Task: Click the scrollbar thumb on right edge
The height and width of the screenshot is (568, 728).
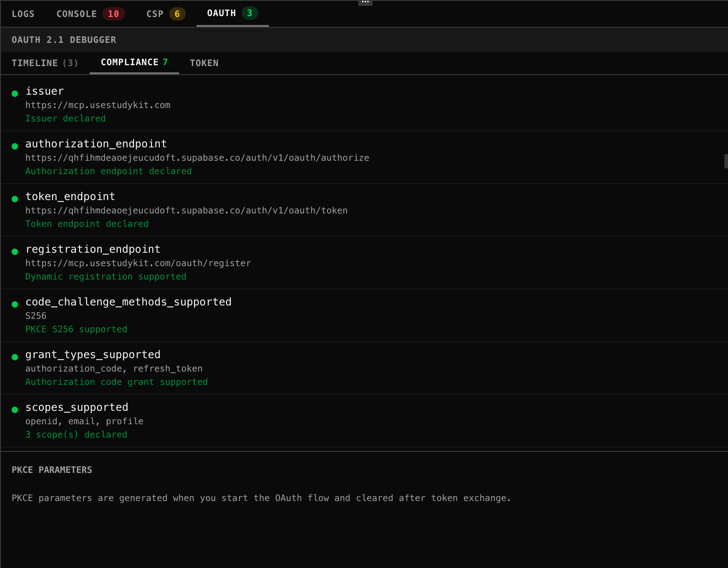Action: click(x=726, y=161)
